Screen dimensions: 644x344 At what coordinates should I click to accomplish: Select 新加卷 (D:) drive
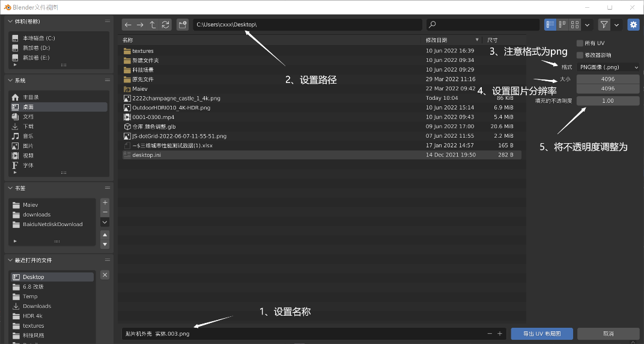click(59, 48)
